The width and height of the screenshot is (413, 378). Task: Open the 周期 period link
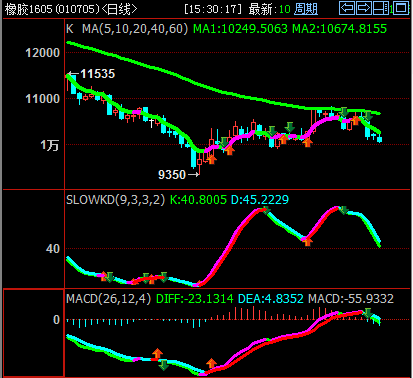tap(306, 9)
